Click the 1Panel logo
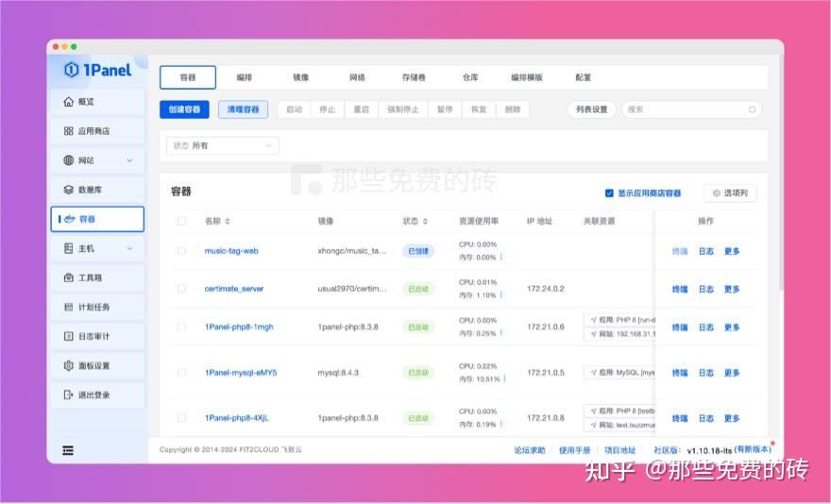Image resolution: width=831 pixels, height=504 pixels. coord(98,70)
